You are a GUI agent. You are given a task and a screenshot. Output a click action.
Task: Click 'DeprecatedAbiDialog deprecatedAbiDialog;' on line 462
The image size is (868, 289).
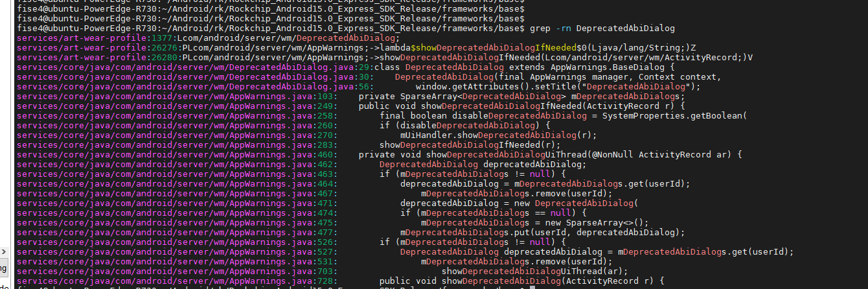pos(483,165)
